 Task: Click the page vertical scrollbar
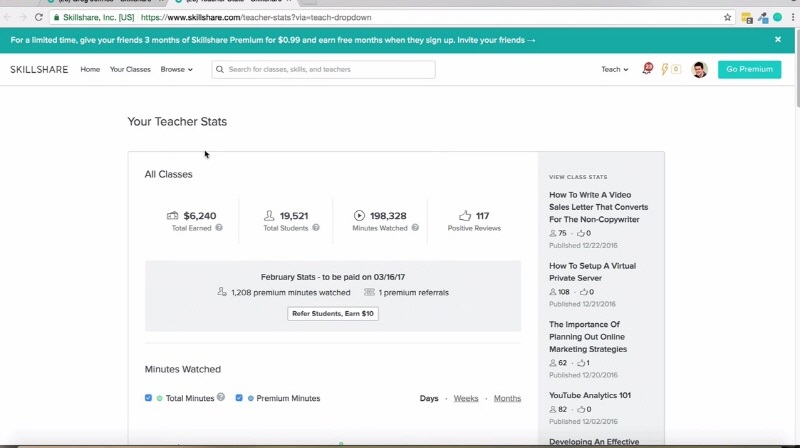(797, 66)
